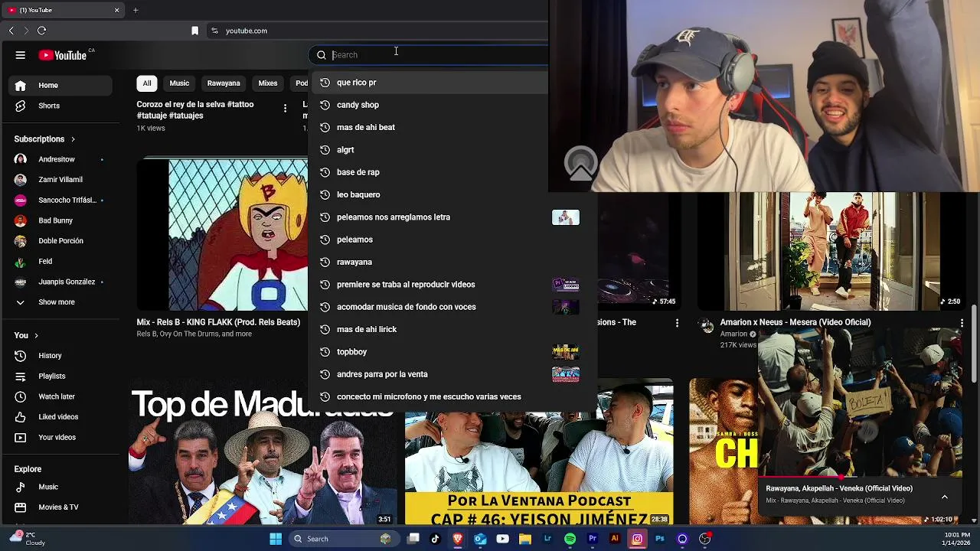Select the Rawayana filter chip

coord(224,83)
